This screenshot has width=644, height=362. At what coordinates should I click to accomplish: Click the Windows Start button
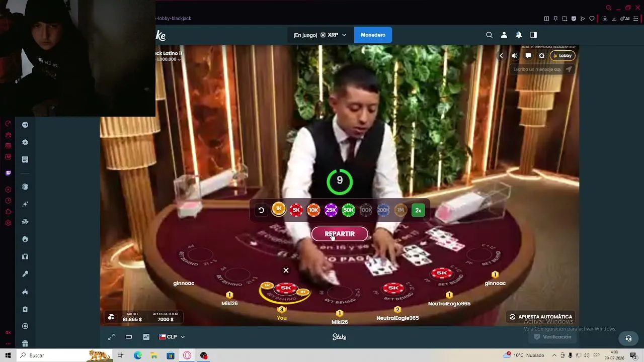click(x=8, y=355)
